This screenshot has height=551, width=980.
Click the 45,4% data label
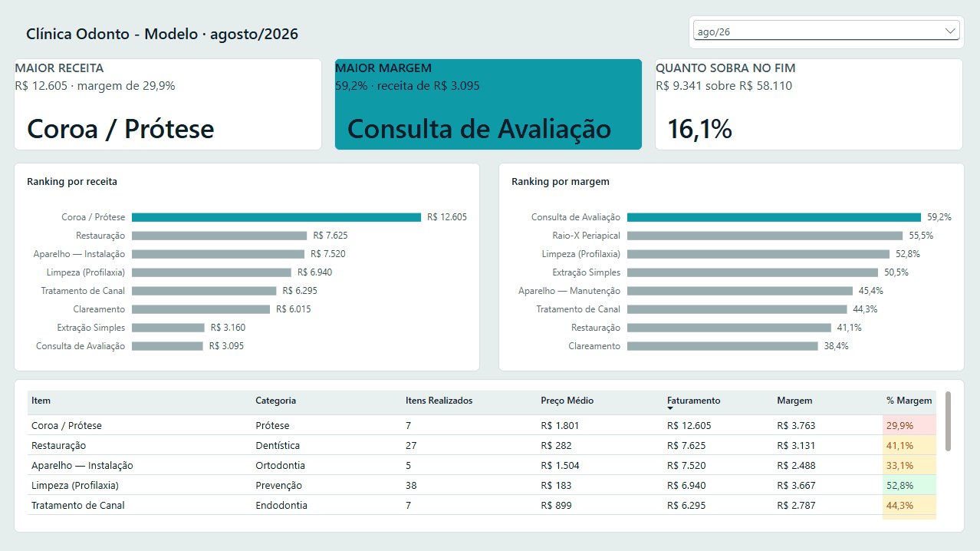(870, 291)
